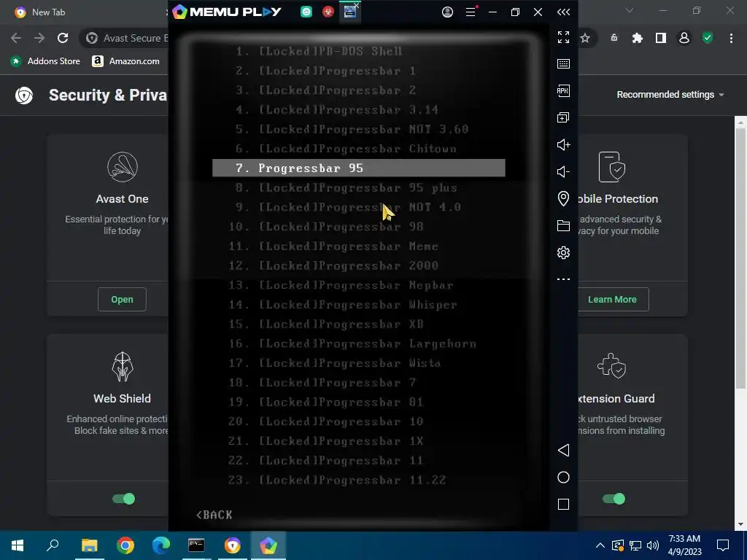747x560 pixels.
Task: Open browser extensions puzzle icon
Action: [637, 38]
